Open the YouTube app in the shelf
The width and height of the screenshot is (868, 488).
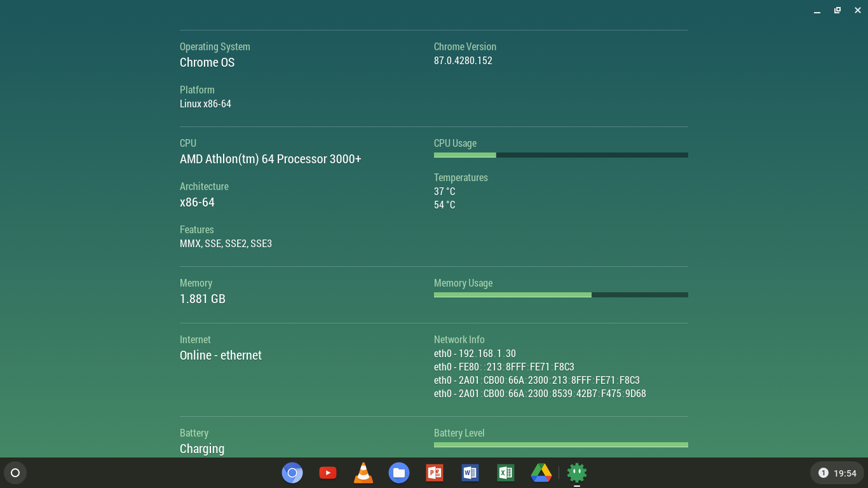coord(328,473)
